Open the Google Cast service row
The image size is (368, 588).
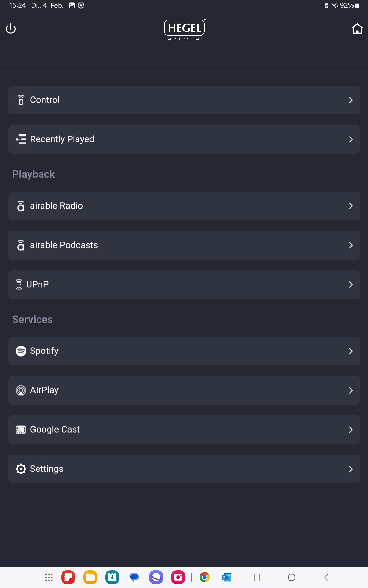coord(184,430)
